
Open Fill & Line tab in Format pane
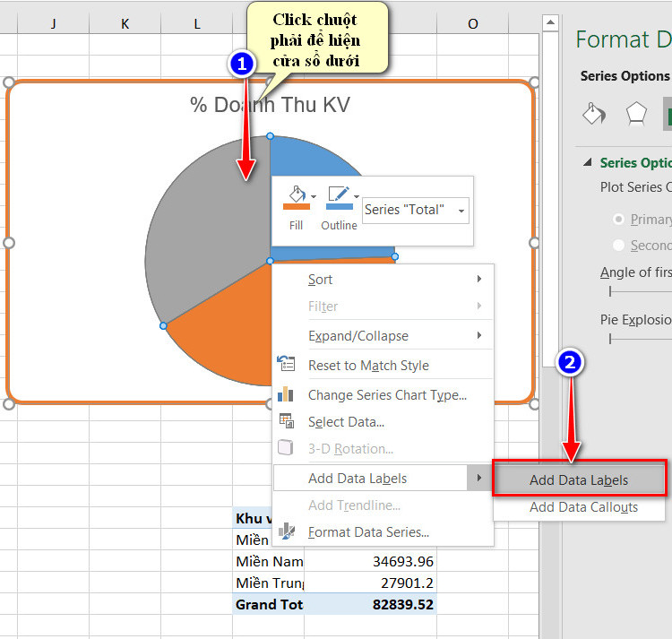tap(594, 114)
